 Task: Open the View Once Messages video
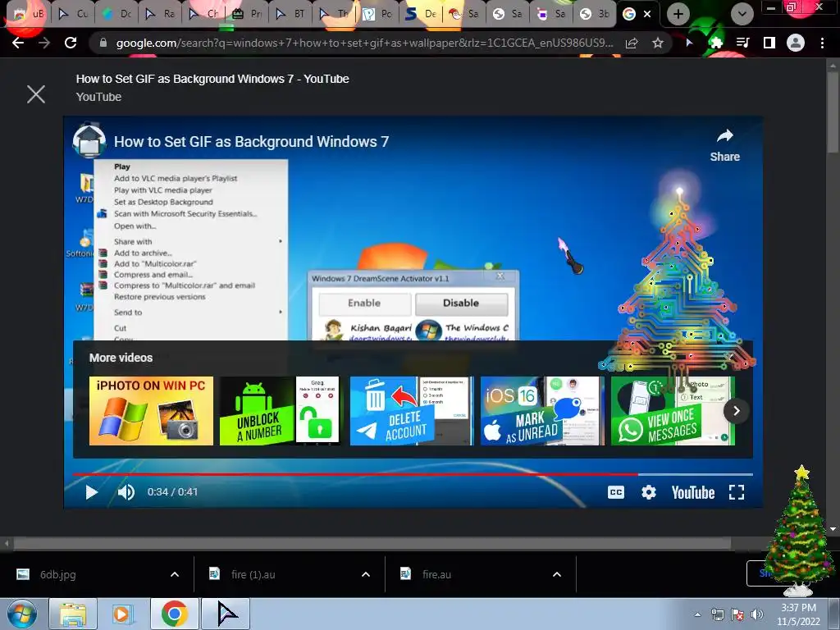pyautogui.click(x=673, y=411)
